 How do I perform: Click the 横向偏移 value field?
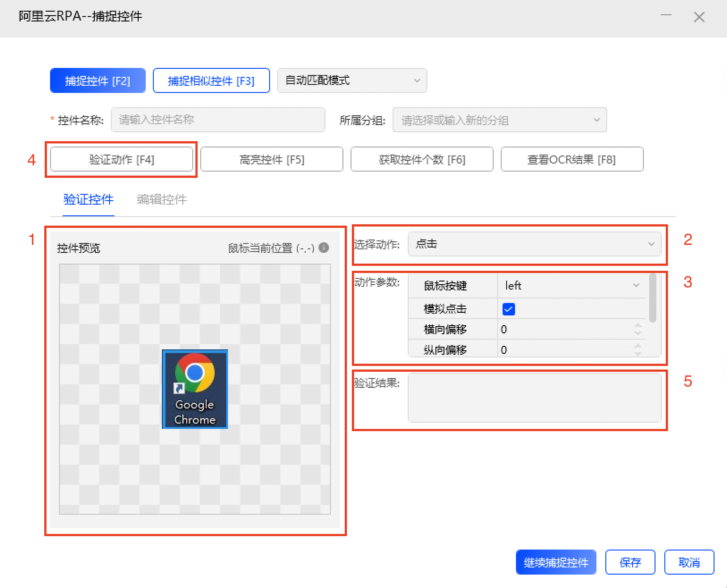[x=566, y=329]
